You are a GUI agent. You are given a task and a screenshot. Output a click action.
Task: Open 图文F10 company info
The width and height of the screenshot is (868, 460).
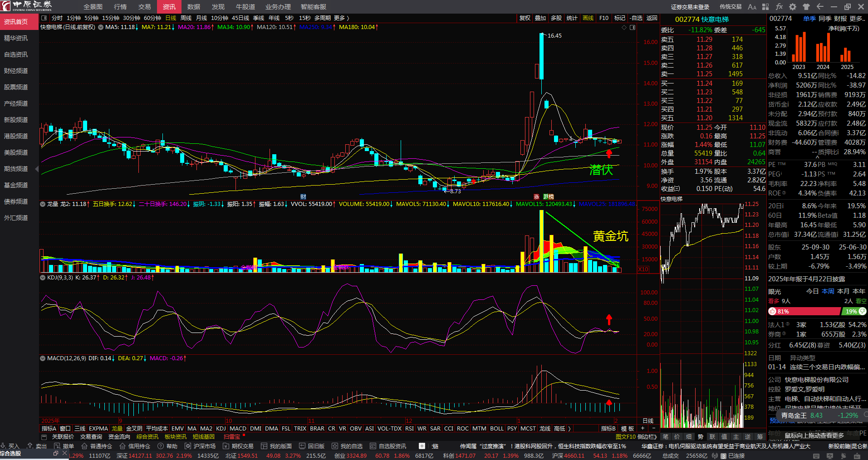tap(625, 437)
